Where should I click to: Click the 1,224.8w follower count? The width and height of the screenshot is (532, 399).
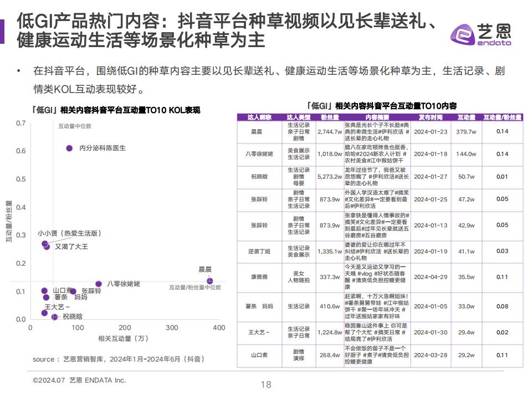click(x=330, y=332)
